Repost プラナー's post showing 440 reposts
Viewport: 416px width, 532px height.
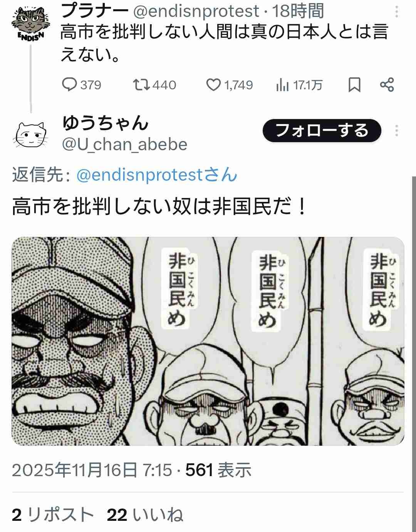(x=154, y=85)
